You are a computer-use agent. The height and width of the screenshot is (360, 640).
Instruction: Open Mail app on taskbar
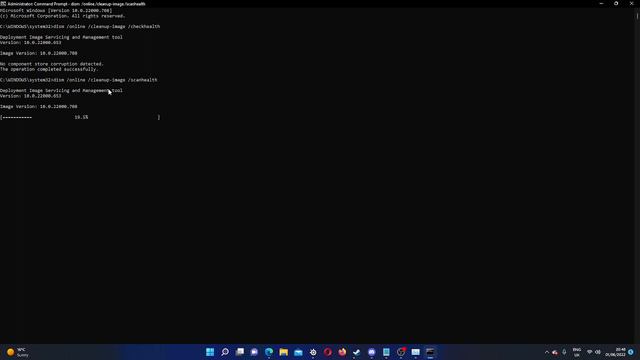coord(416,352)
